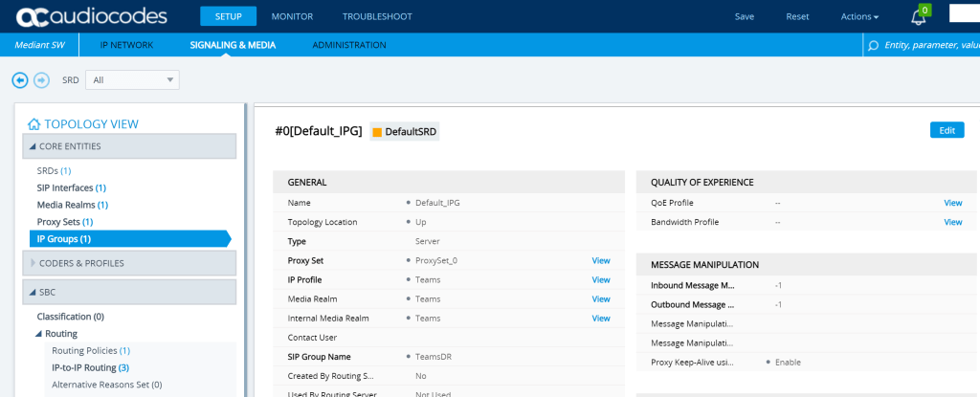
Task: Click Save in the top bar
Action: pyautogui.click(x=745, y=16)
